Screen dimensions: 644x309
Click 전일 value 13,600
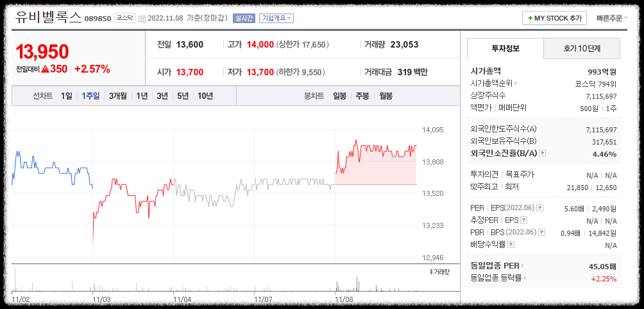[190, 44]
